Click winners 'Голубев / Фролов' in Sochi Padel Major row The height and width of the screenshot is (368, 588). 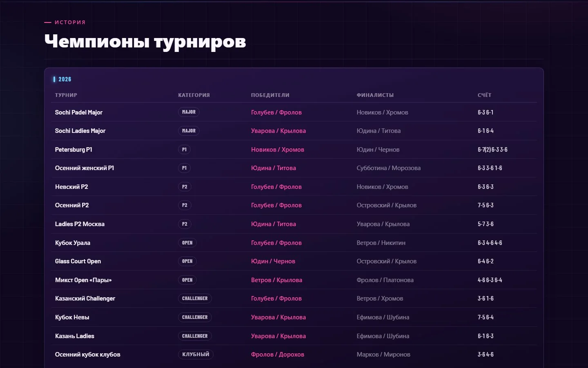[x=276, y=112]
